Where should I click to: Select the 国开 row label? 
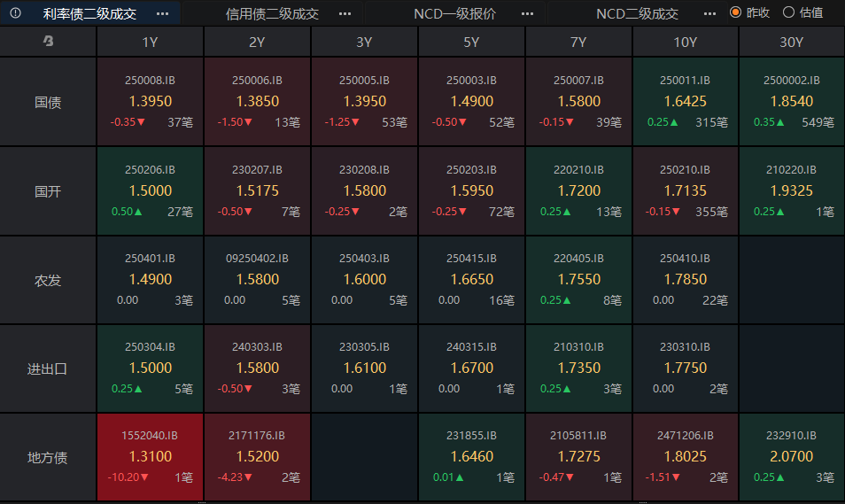[x=48, y=191]
